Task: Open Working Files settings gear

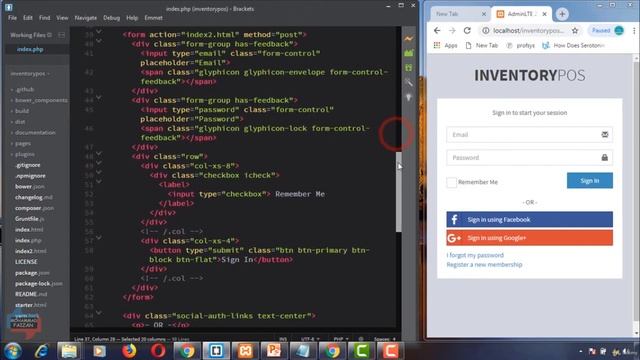Action: point(50,35)
